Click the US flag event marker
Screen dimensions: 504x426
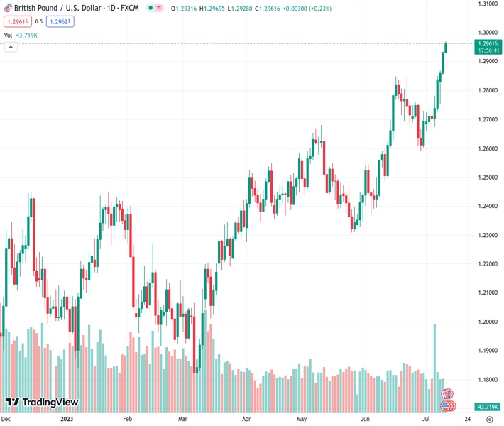pyautogui.click(x=448, y=406)
